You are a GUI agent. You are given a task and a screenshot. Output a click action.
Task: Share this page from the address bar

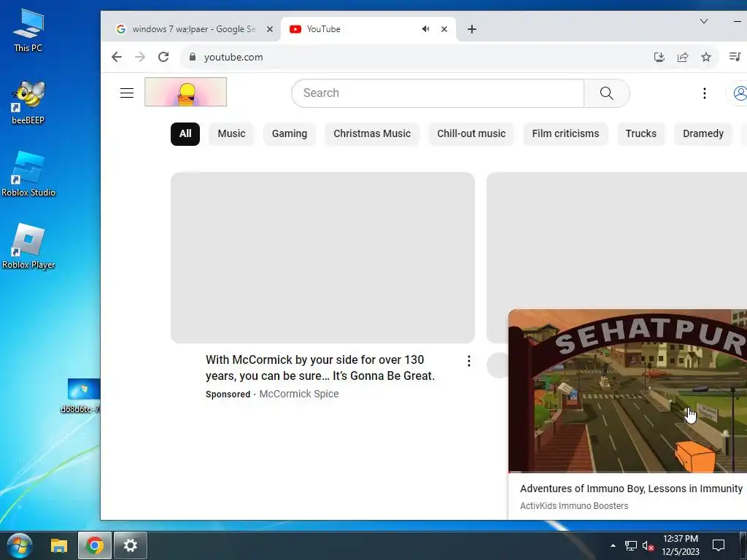683,57
